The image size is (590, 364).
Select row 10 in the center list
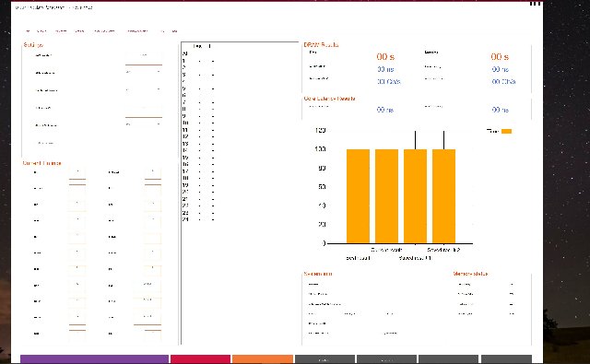click(x=198, y=123)
